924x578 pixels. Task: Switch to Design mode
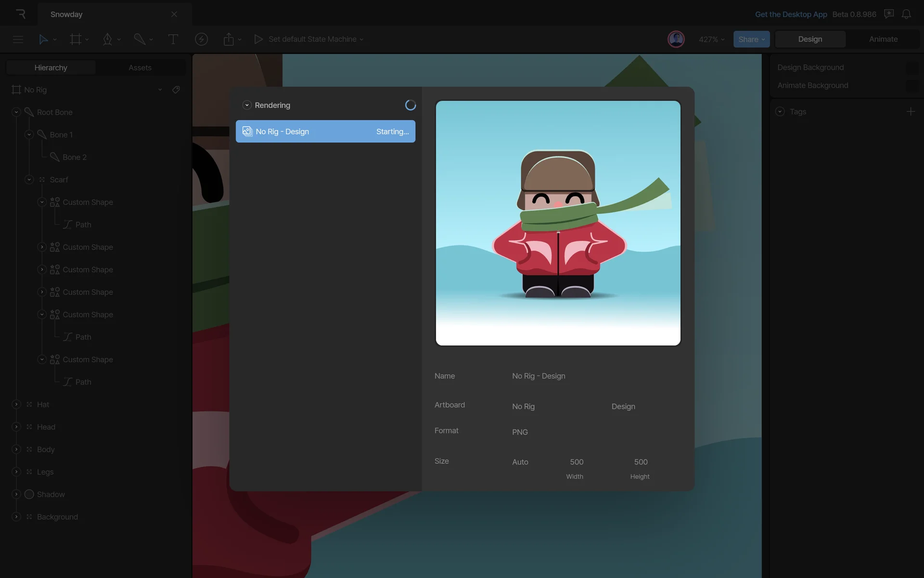[x=810, y=39]
